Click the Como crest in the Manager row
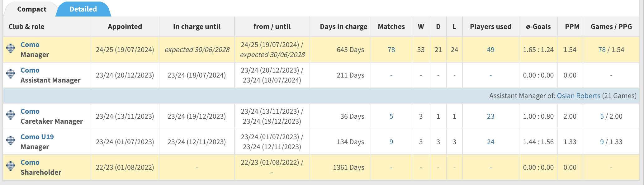The width and height of the screenshot is (644, 185). [11, 48]
